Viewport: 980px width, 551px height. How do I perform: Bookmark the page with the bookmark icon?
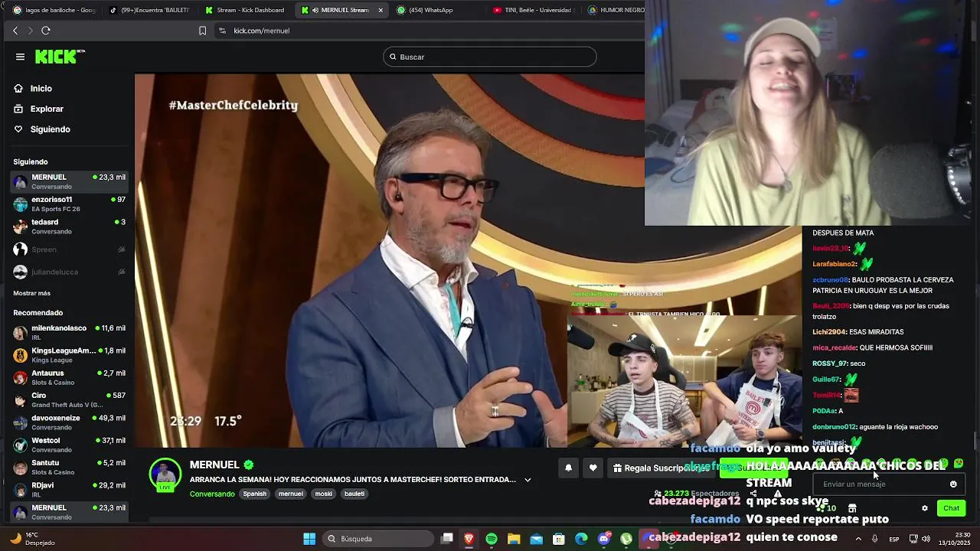click(x=202, y=31)
